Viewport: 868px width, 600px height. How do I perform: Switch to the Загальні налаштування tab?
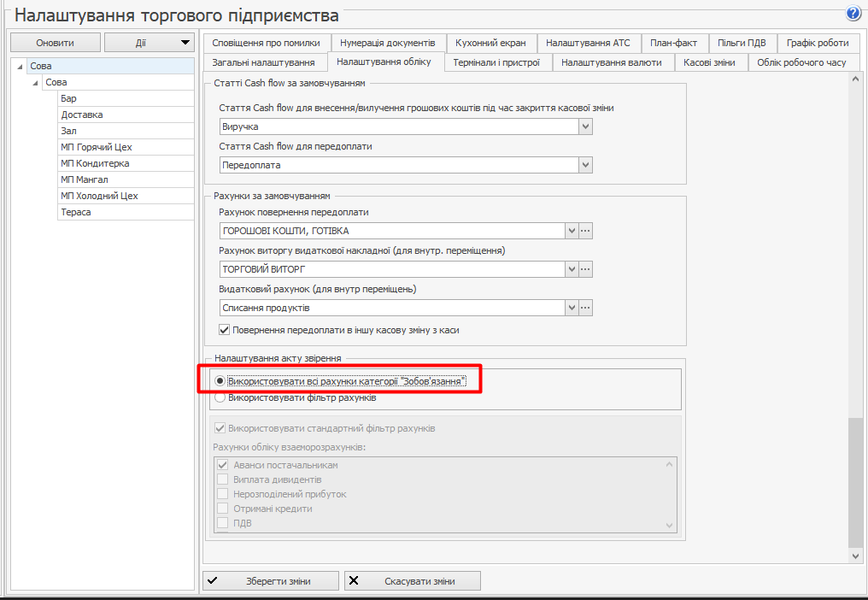tap(263, 62)
